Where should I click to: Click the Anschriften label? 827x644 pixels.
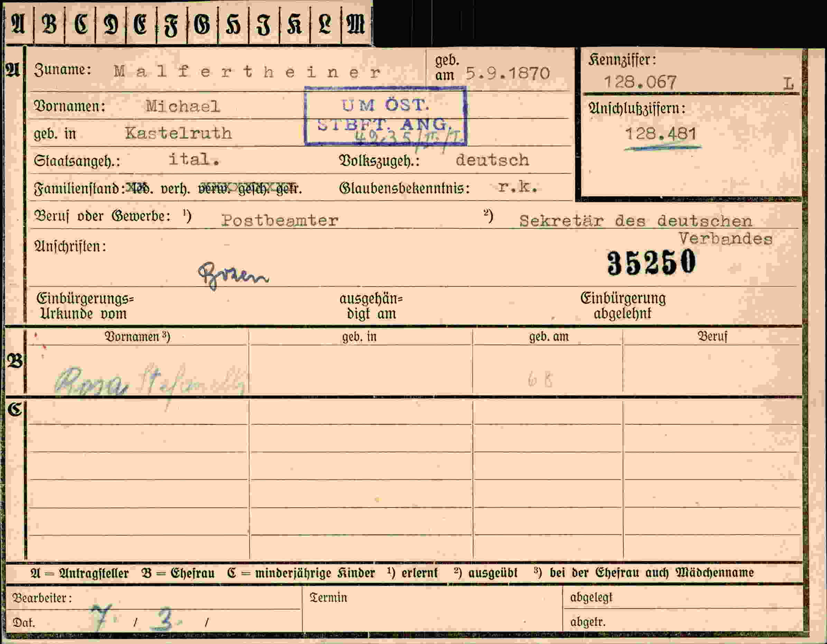click(70, 247)
